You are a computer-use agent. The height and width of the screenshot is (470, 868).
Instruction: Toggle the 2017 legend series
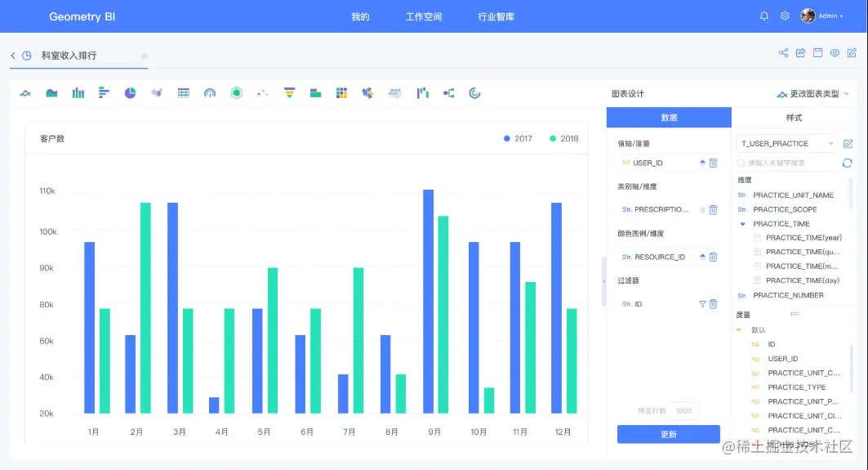(x=519, y=139)
